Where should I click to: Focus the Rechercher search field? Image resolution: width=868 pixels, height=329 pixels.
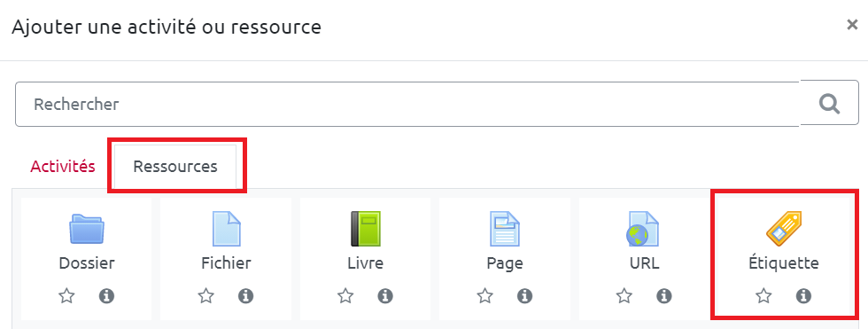click(x=407, y=104)
